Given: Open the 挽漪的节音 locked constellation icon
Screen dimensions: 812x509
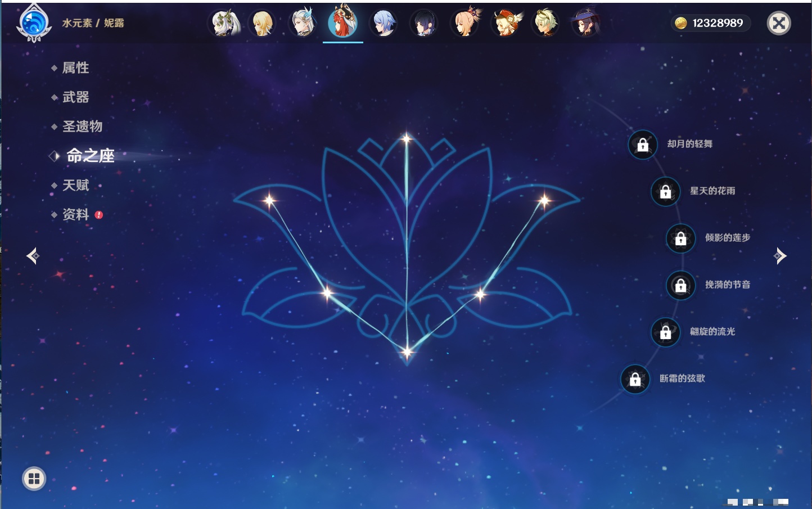Looking at the screenshot, I should (681, 285).
